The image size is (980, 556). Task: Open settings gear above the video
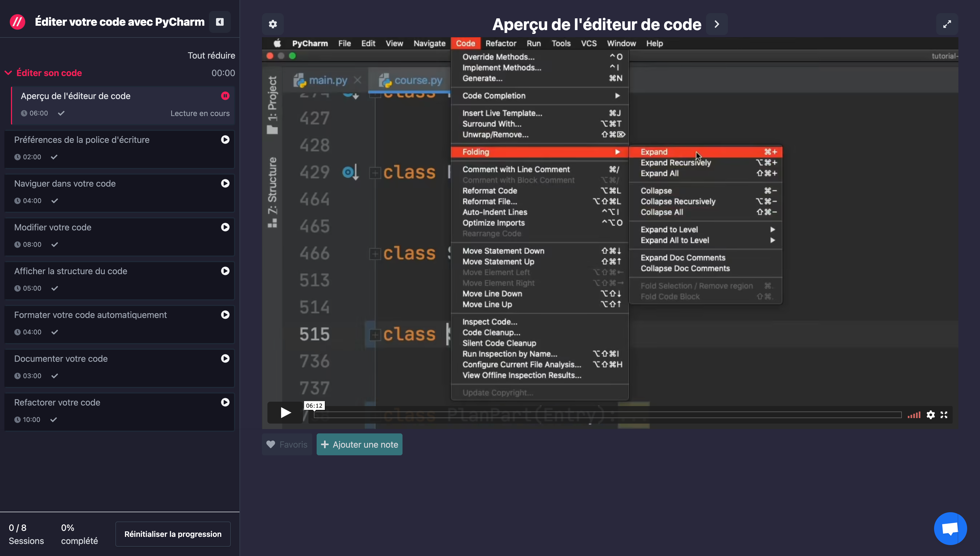tap(272, 24)
